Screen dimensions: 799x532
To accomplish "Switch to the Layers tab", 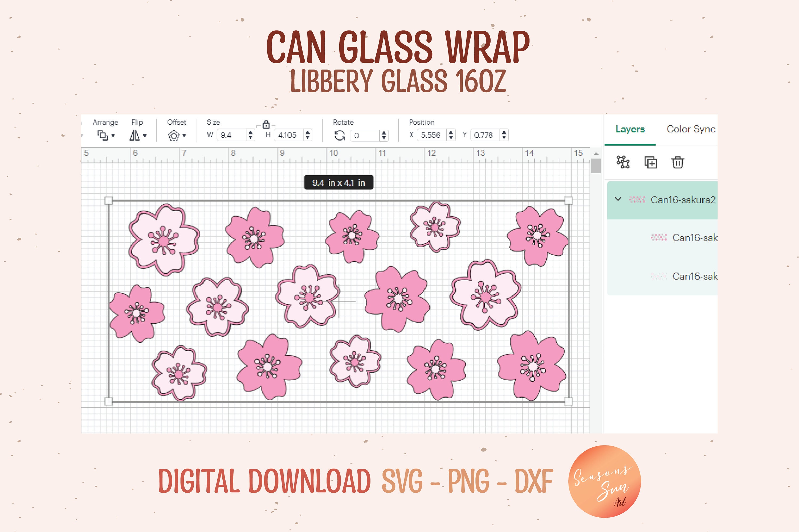I will 630,129.
